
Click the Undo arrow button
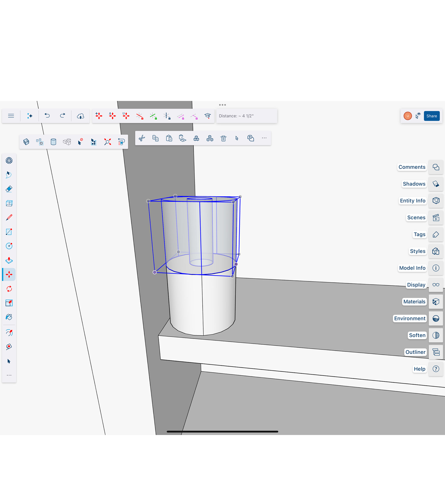click(x=47, y=116)
